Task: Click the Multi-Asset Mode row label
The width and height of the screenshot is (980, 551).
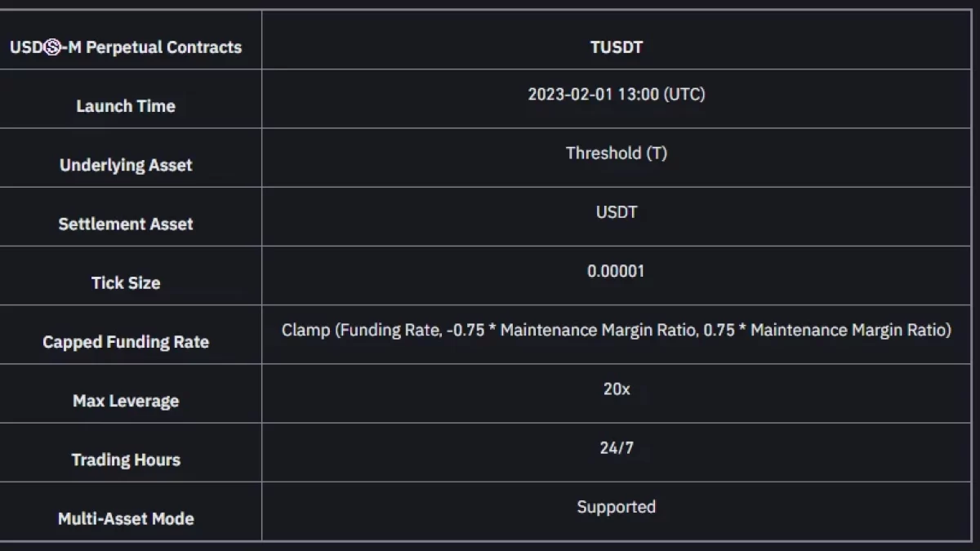Action: coord(126,518)
